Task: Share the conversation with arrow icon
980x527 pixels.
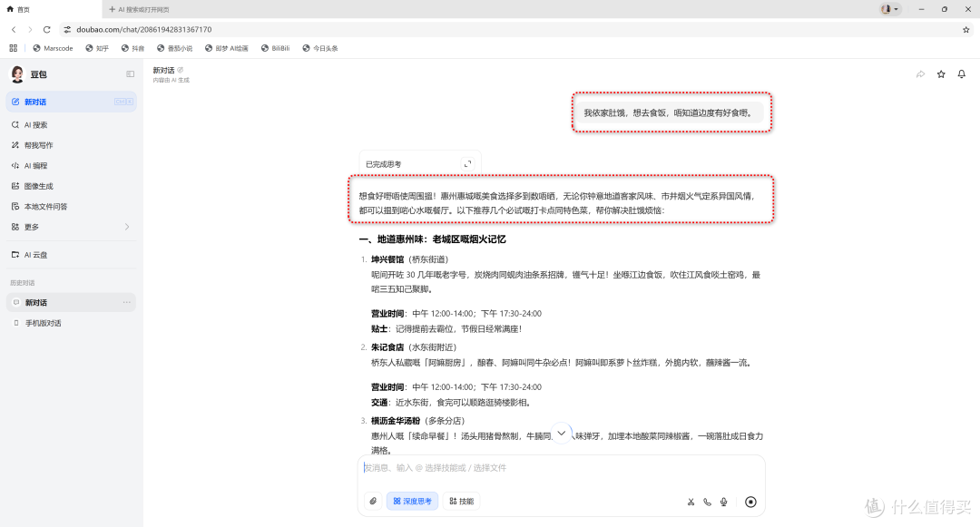Action: click(x=921, y=74)
